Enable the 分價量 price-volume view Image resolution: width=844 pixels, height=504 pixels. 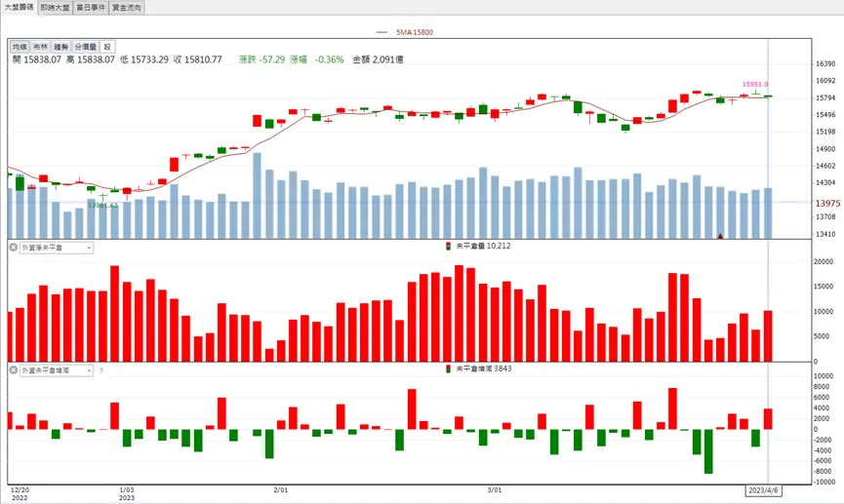[86, 47]
